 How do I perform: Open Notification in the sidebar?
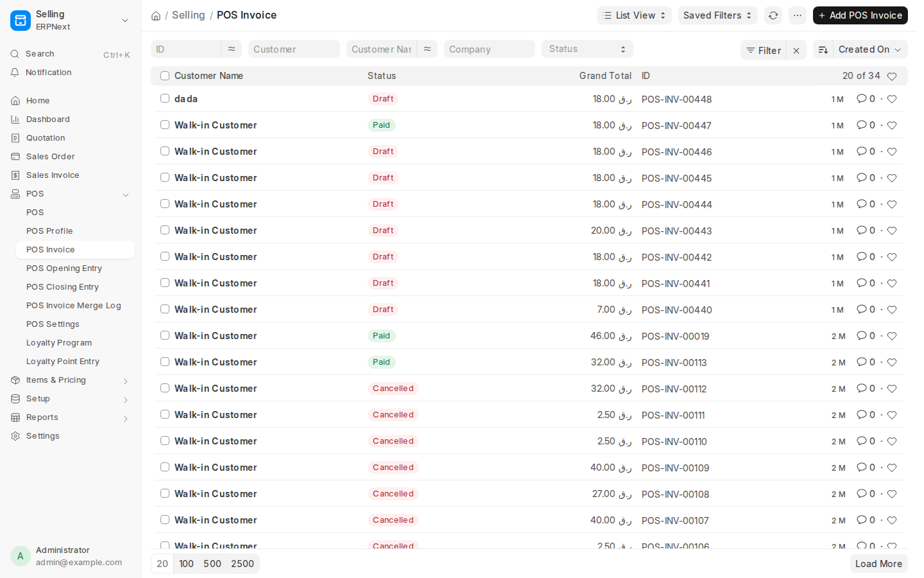[x=71, y=73]
